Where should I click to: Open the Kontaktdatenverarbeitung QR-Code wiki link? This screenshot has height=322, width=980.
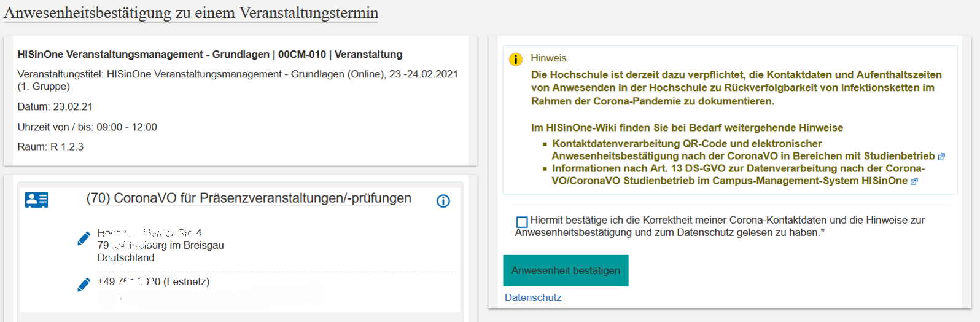tap(743, 150)
